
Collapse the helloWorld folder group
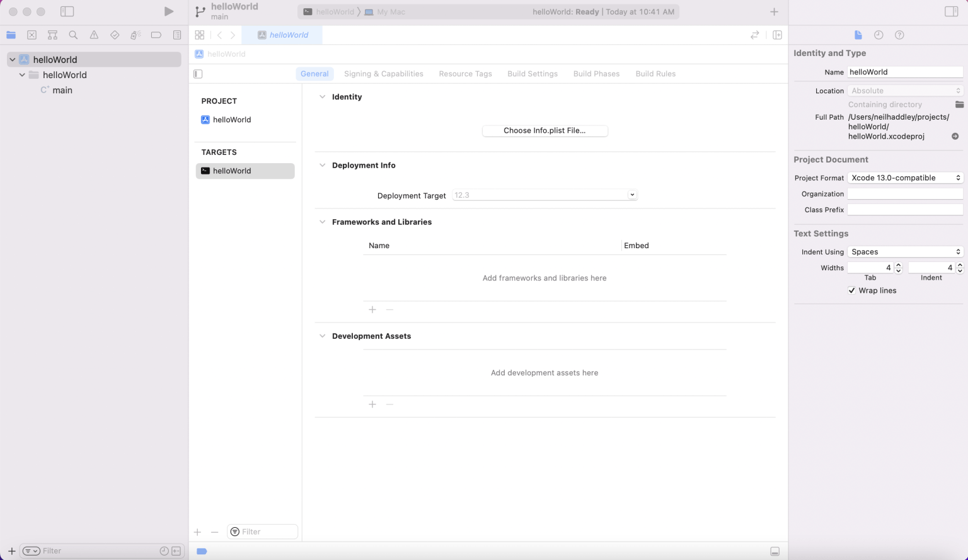pos(22,75)
